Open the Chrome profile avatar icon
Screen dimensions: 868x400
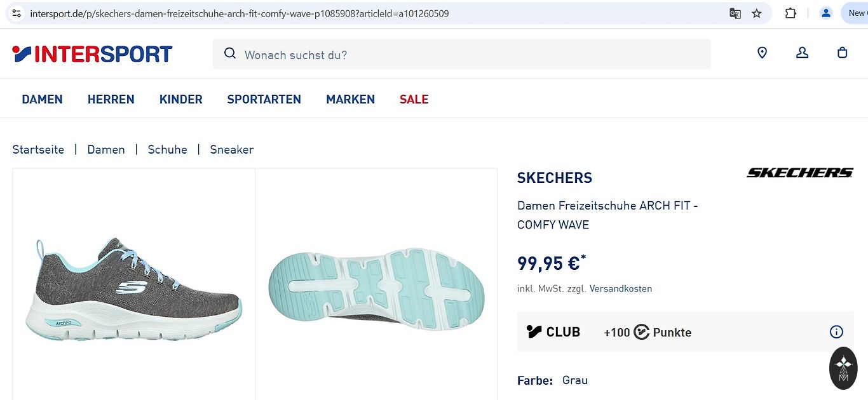pos(825,13)
